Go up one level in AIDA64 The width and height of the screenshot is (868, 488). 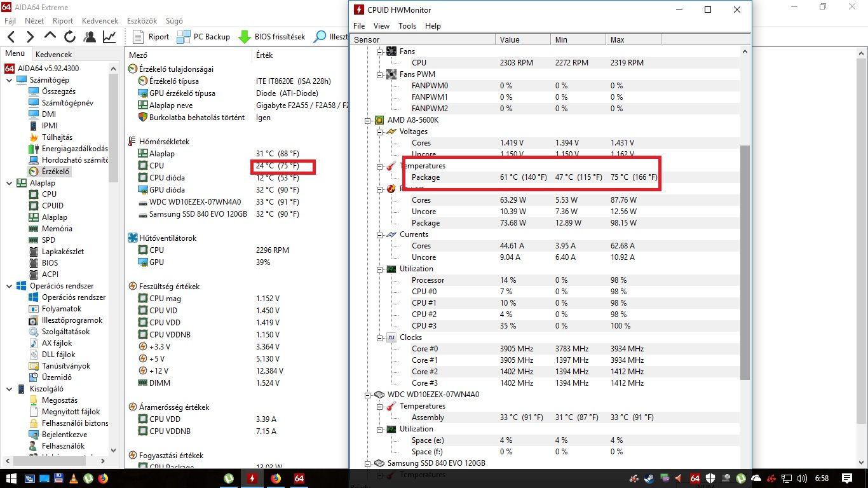click(x=50, y=37)
